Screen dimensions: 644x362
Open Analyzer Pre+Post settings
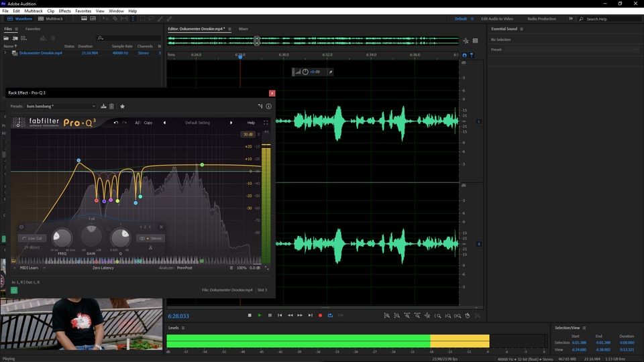[x=184, y=268]
